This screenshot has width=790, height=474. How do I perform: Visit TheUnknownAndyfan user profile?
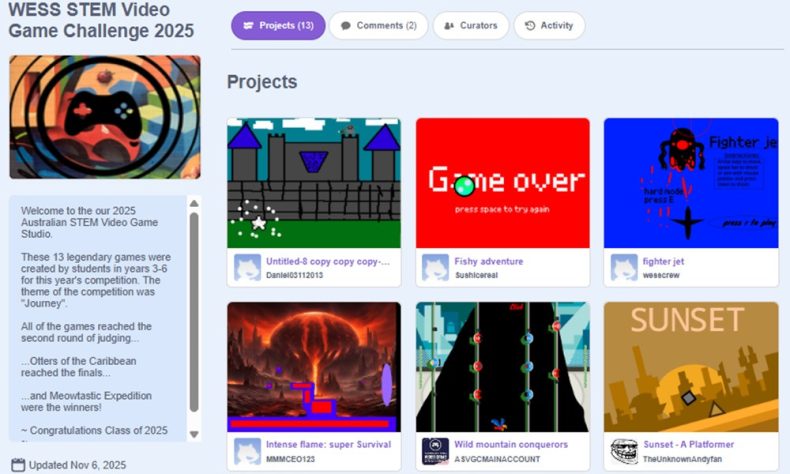coord(682,459)
